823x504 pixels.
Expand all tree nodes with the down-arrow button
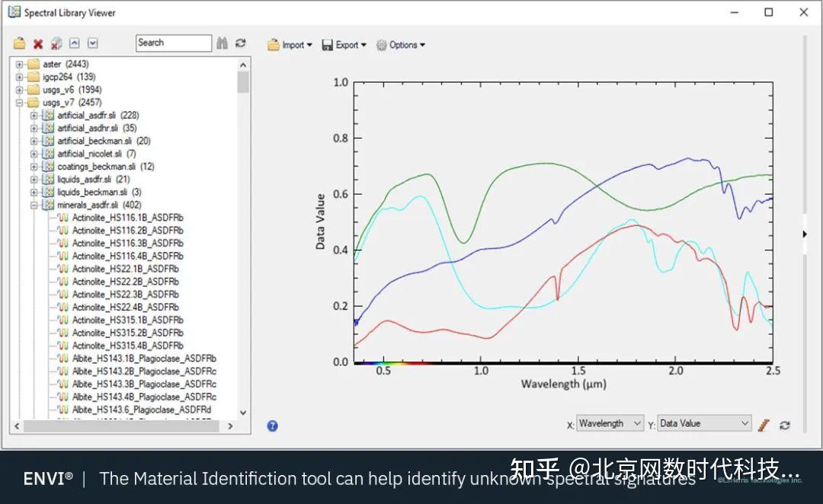(92, 43)
